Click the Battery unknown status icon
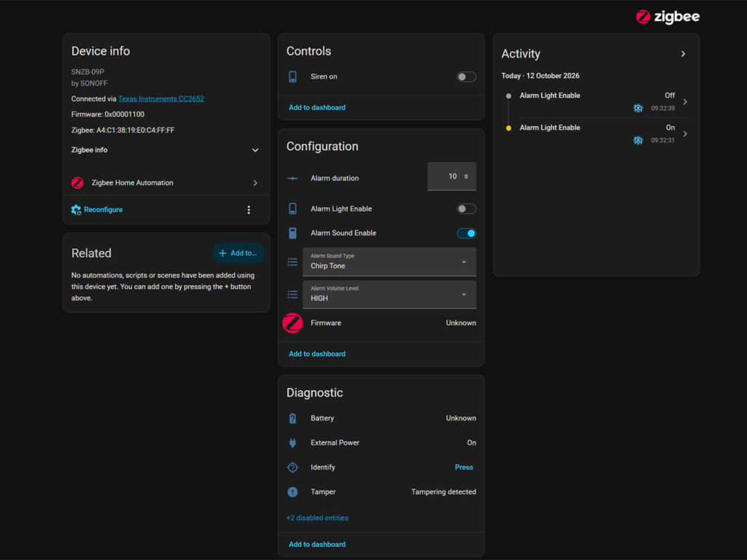This screenshot has width=747, height=560. (293, 418)
